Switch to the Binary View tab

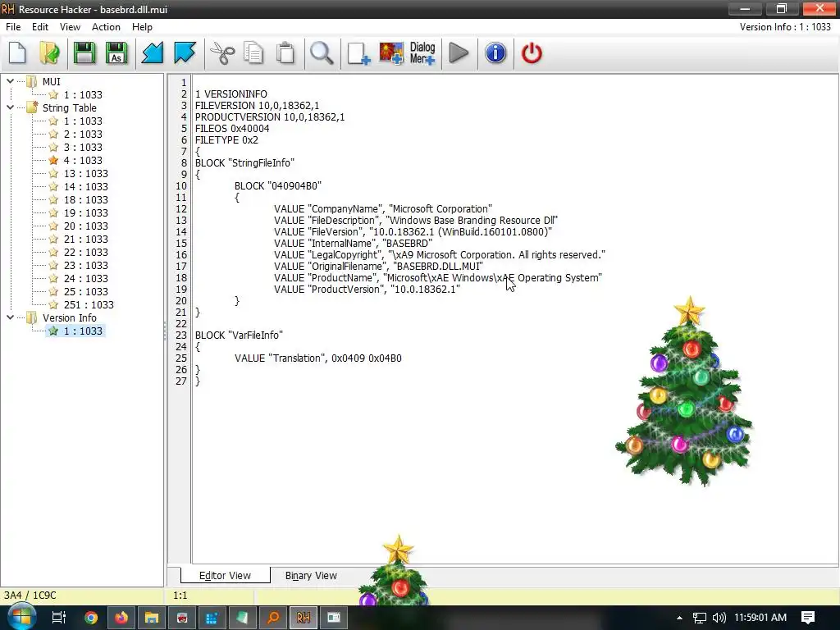pyautogui.click(x=311, y=575)
